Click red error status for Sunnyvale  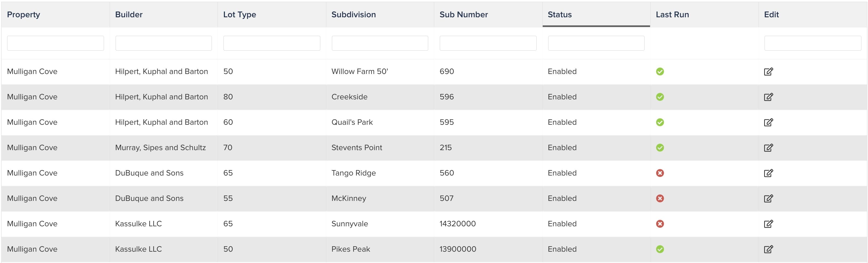click(x=660, y=224)
